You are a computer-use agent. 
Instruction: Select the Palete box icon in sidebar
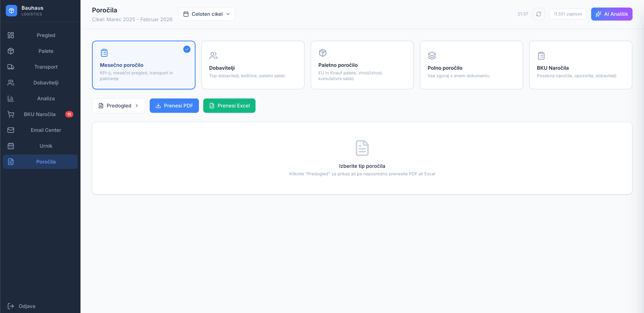tap(11, 51)
